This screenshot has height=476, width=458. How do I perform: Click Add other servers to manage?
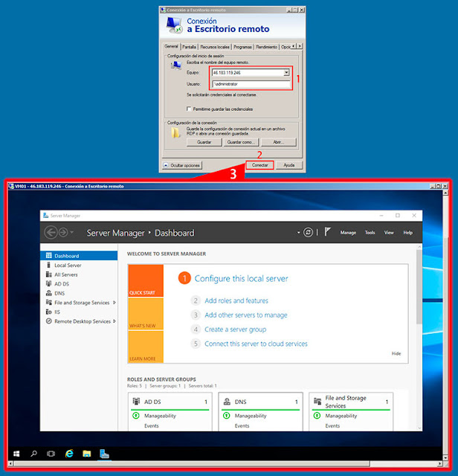(246, 315)
